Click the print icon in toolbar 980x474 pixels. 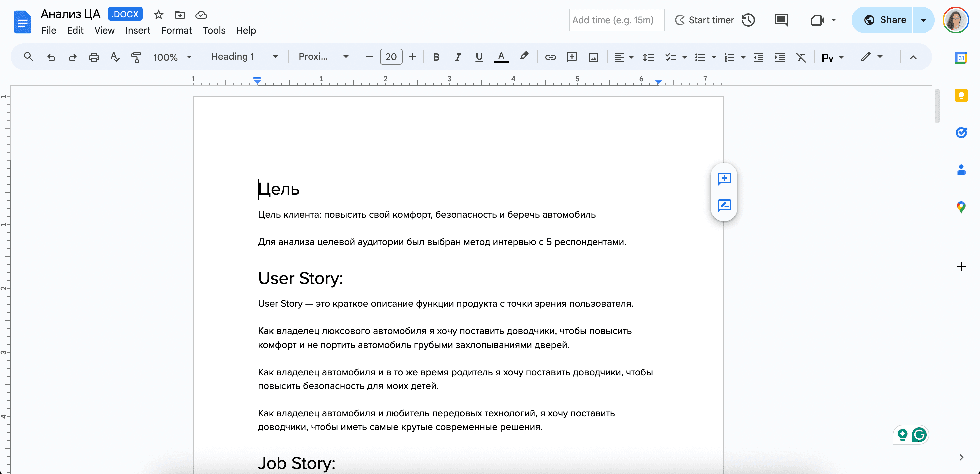[x=94, y=57]
